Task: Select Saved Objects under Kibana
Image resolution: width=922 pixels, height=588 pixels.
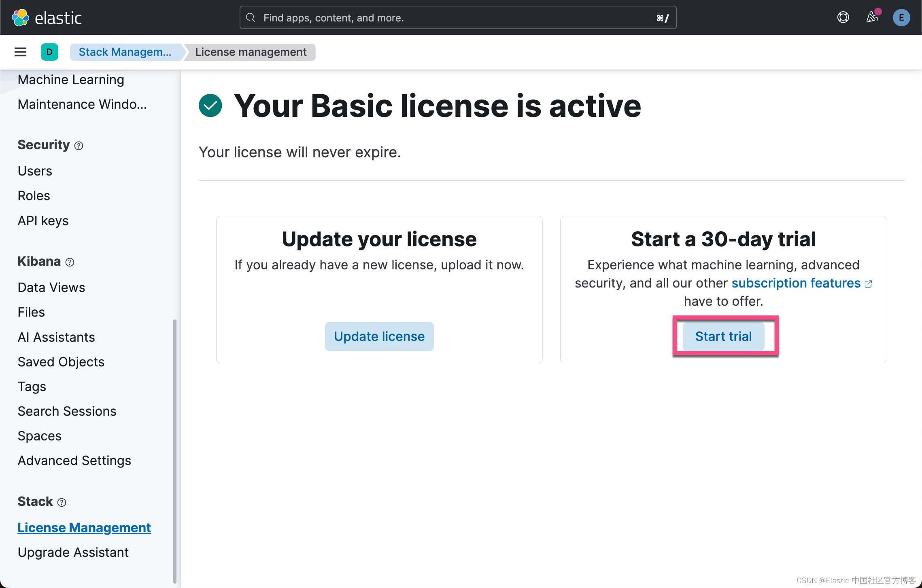Action: tap(61, 362)
